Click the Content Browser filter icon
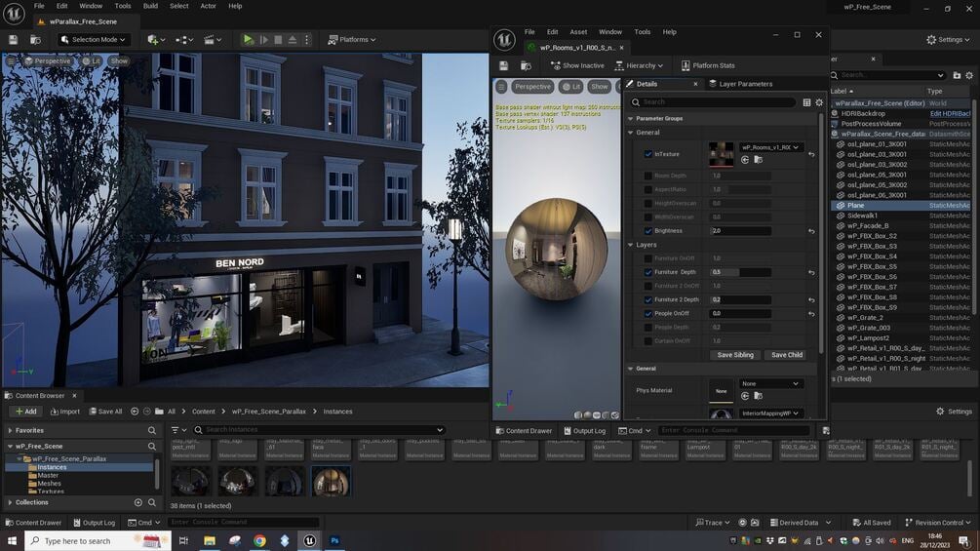 coord(175,430)
